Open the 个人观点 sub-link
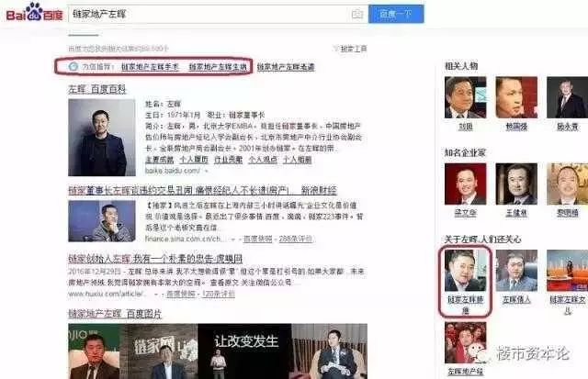Screen dimensions: 588x379 click(x=263, y=160)
